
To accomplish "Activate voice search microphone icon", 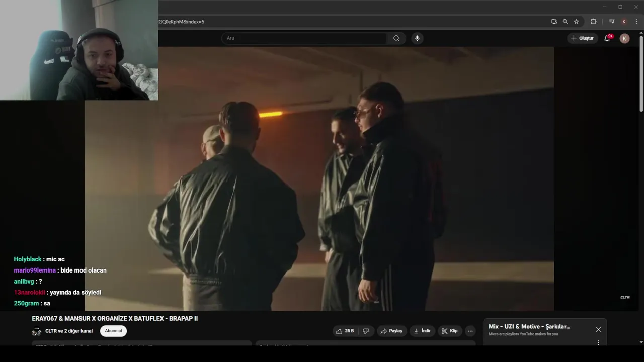I will [417, 38].
